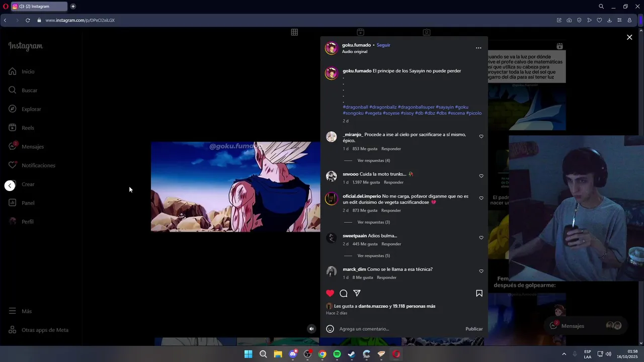Show hidden tray icons chevron
This screenshot has height=362, width=644.
564,354
